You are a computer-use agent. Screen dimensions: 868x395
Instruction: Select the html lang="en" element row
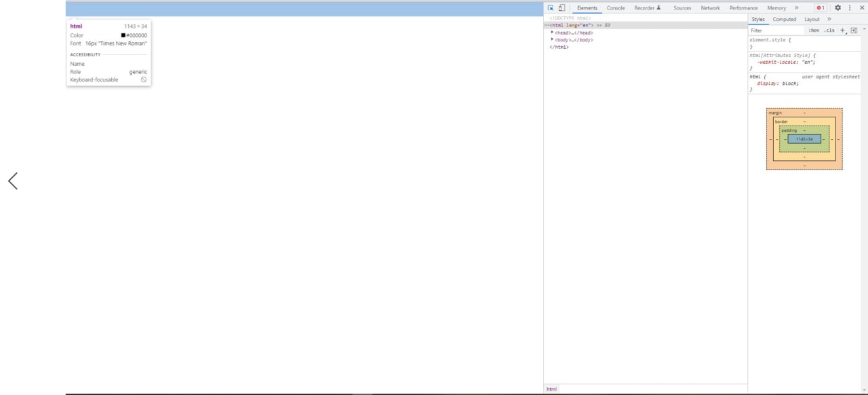[x=646, y=25]
